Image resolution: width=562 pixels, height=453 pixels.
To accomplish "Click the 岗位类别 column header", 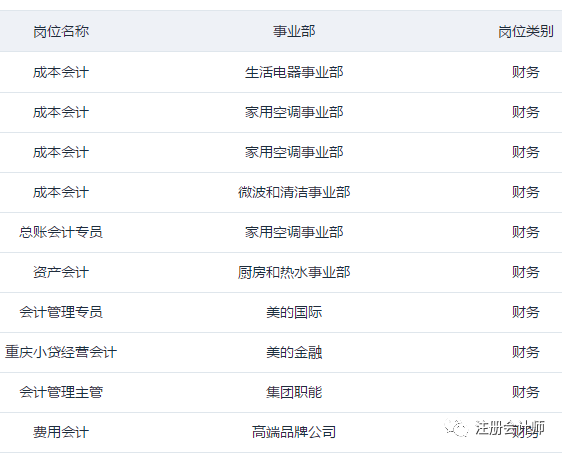I will [x=526, y=32].
